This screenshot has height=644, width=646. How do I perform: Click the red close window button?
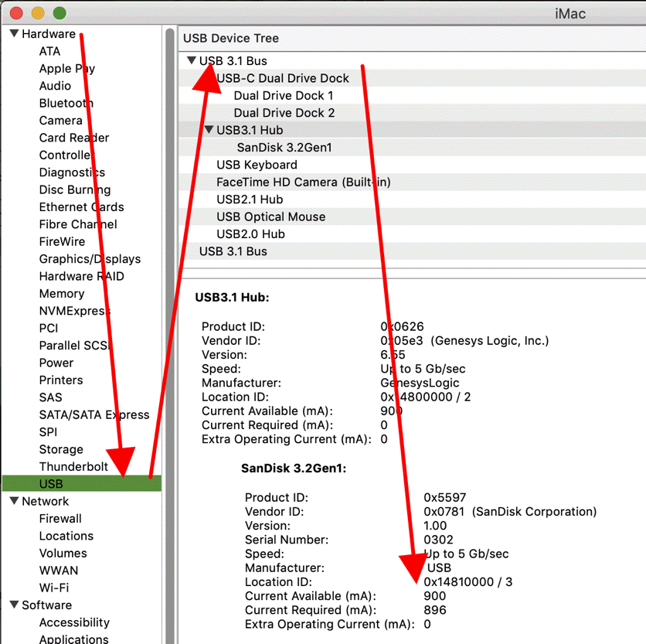[16, 13]
